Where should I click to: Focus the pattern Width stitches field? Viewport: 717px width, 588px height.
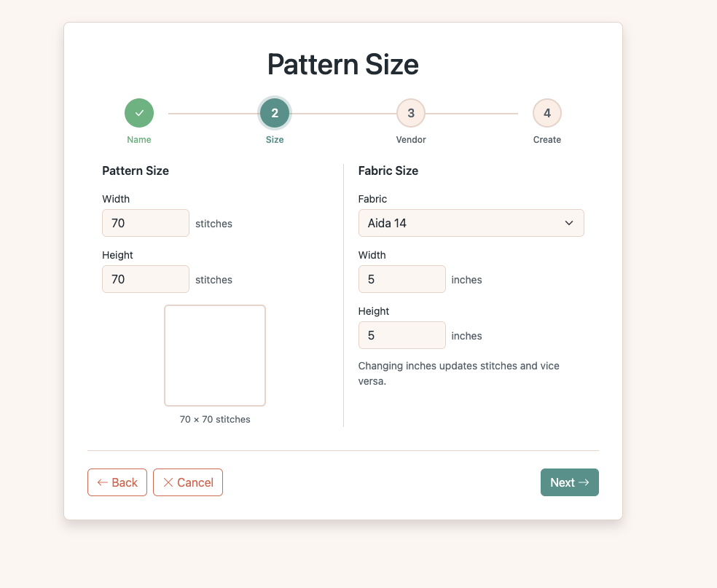(x=146, y=223)
